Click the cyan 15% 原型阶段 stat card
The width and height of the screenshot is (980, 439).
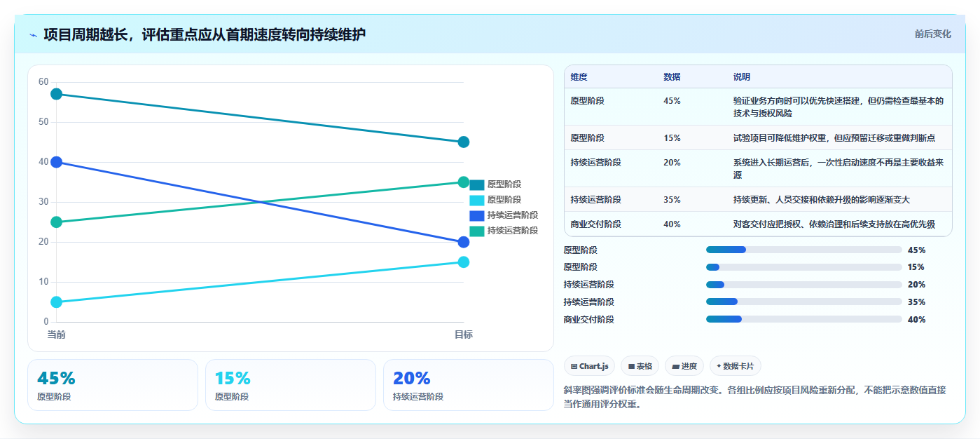(291, 385)
